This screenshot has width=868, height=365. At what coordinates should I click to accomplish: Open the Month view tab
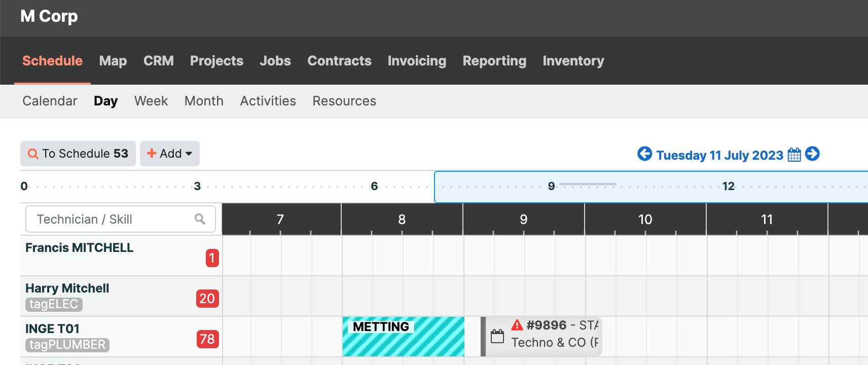click(204, 101)
